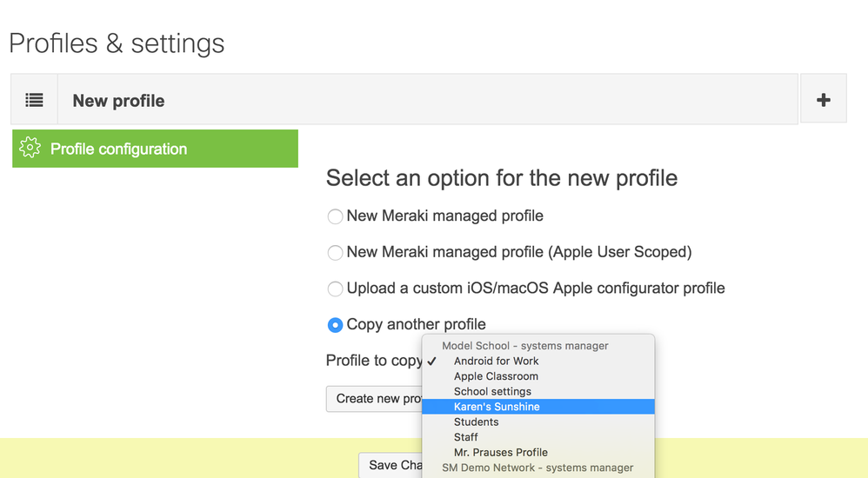Click the Create new profile button
Image resolution: width=868 pixels, height=478 pixels.
click(x=375, y=398)
